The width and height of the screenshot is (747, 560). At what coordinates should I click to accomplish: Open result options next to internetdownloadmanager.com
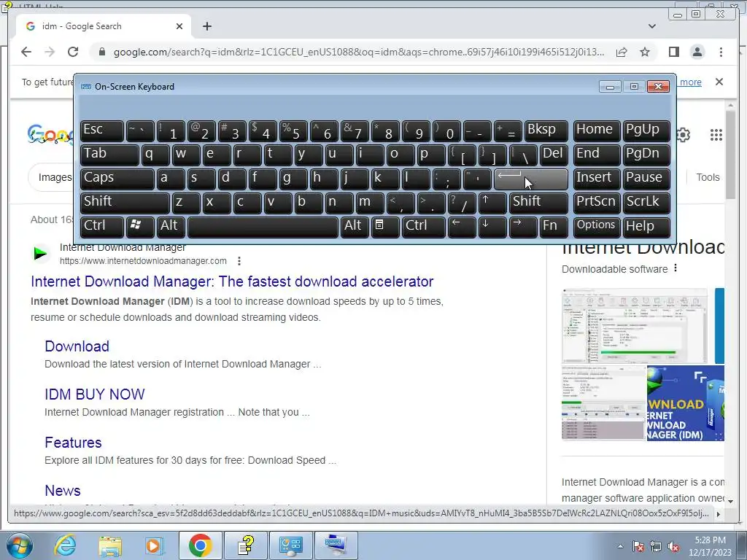click(x=239, y=261)
